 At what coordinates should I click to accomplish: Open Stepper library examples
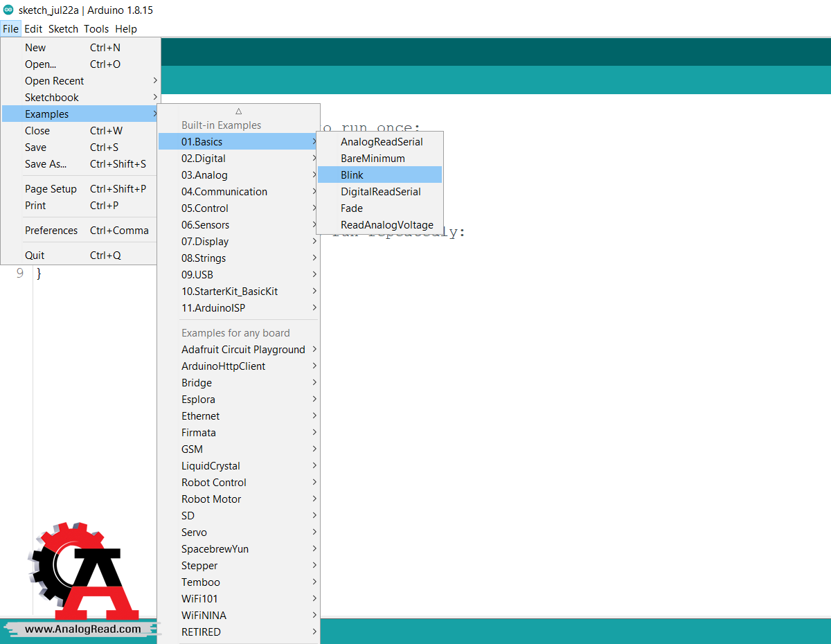coord(239,566)
